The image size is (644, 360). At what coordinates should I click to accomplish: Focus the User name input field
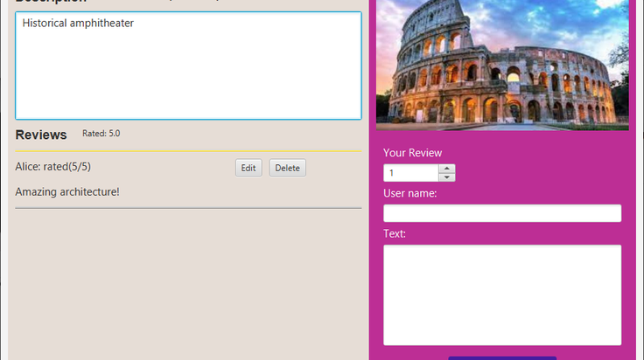[x=502, y=213]
